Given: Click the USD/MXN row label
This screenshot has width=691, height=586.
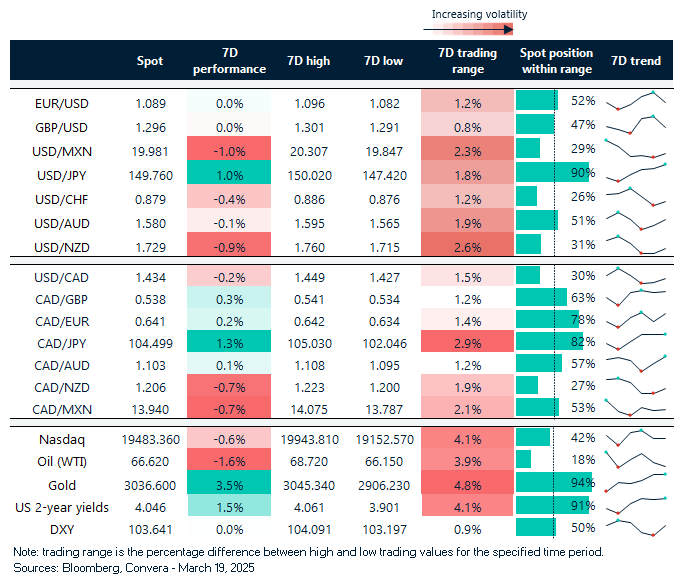Looking at the screenshot, I should (60, 149).
